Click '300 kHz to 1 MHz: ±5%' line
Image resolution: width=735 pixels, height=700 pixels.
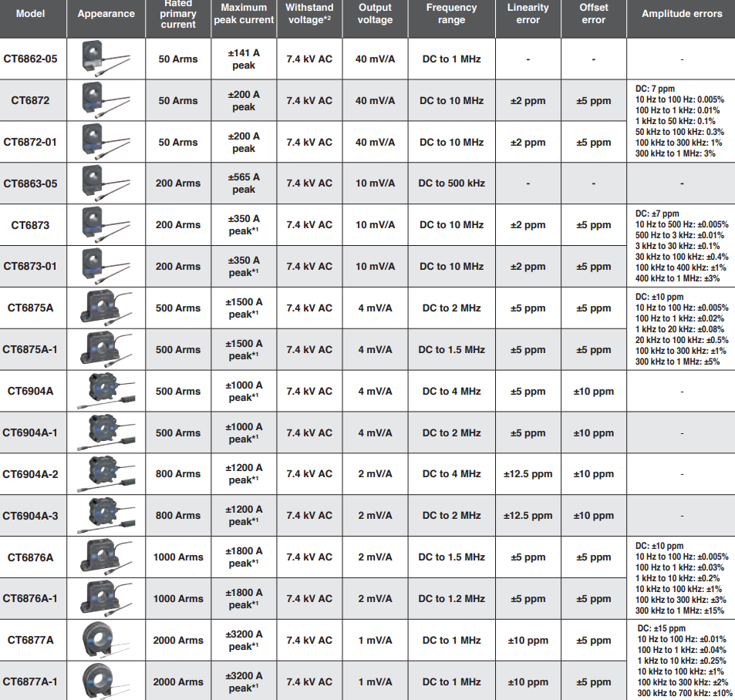[677, 362]
